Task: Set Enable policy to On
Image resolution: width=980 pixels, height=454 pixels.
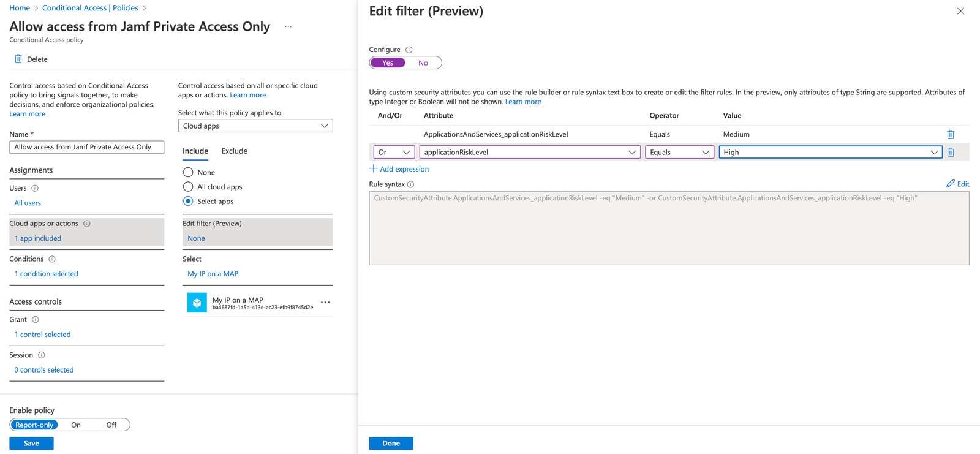Action: (76, 425)
